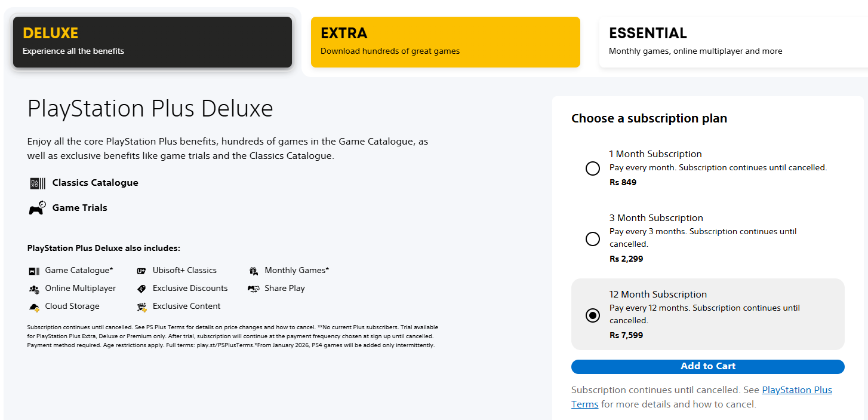The height and width of the screenshot is (420, 868).
Task: Click the Classics Catalogue icon
Action: click(37, 183)
